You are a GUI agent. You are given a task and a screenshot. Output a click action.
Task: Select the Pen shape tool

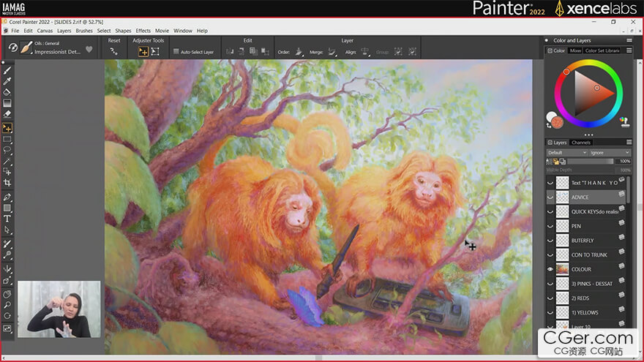tap(7, 197)
